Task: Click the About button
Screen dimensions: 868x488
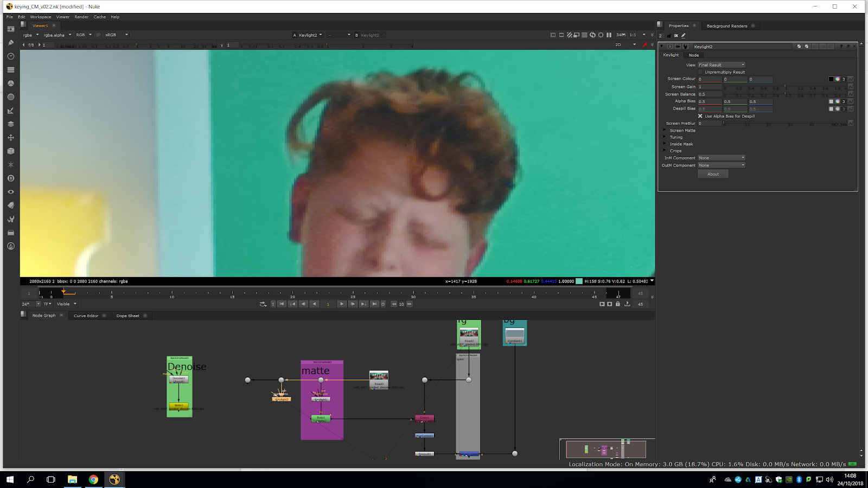Action: click(713, 174)
